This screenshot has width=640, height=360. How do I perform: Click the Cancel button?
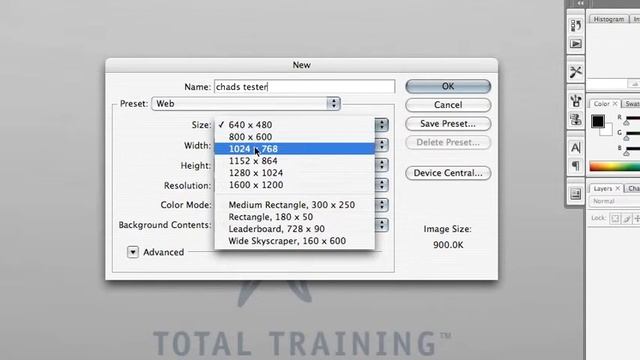coord(448,105)
